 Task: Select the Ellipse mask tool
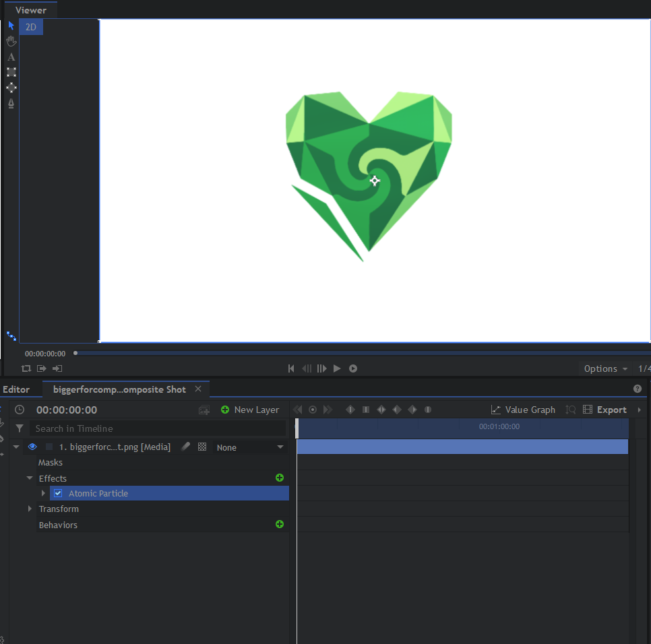click(11, 88)
